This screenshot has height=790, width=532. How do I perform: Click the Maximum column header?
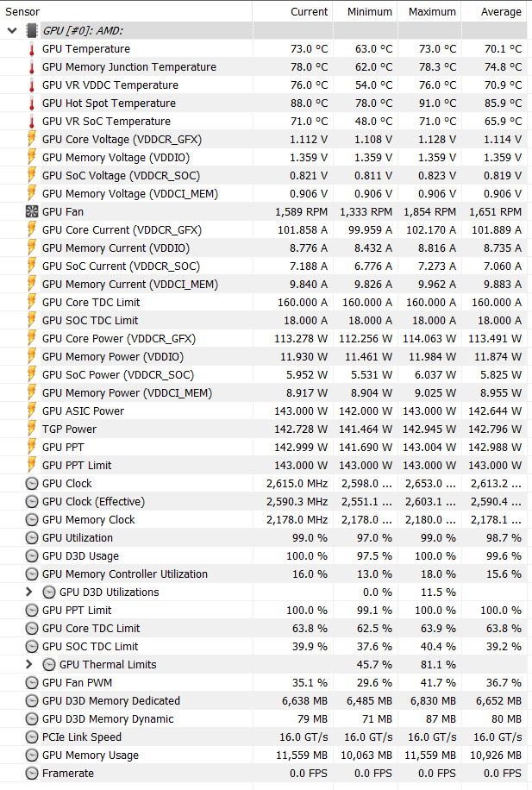click(x=429, y=11)
